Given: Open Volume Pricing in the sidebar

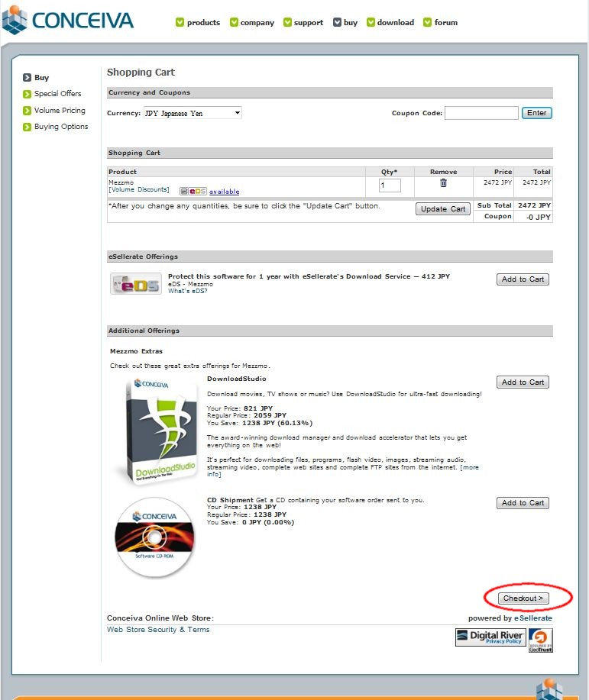Looking at the screenshot, I should coord(60,110).
